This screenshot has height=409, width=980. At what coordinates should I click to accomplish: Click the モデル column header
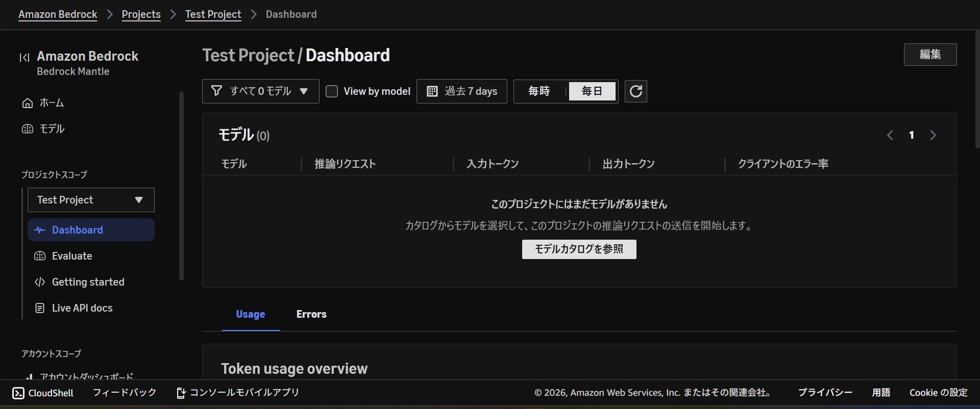[x=234, y=164]
